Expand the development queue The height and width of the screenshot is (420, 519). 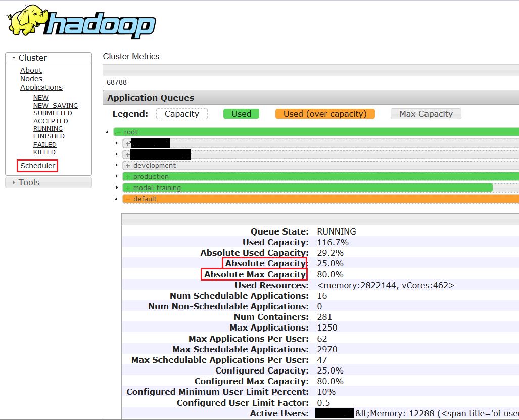117,165
